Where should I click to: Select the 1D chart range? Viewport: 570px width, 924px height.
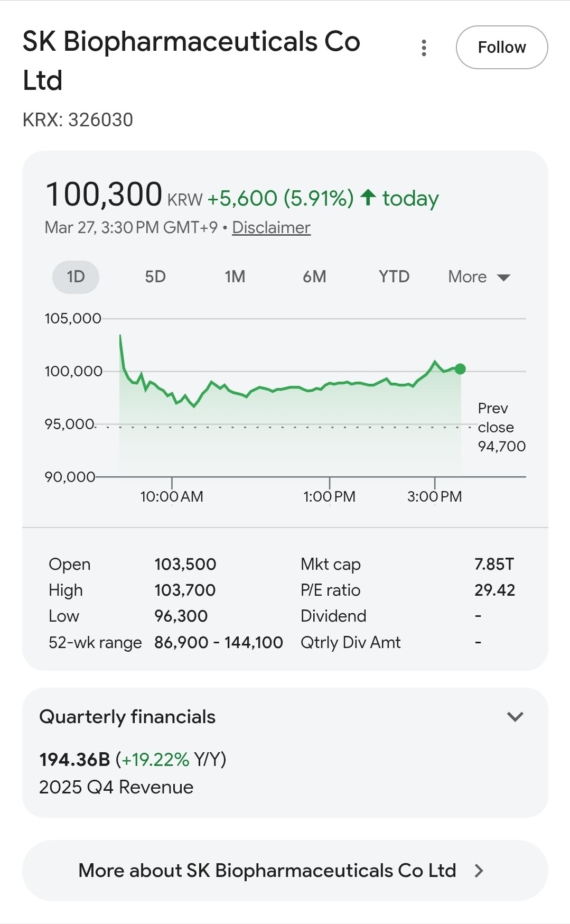[76, 276]
